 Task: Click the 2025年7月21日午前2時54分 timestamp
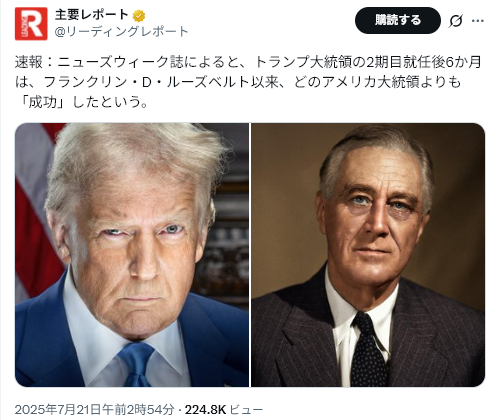(94, 409)
